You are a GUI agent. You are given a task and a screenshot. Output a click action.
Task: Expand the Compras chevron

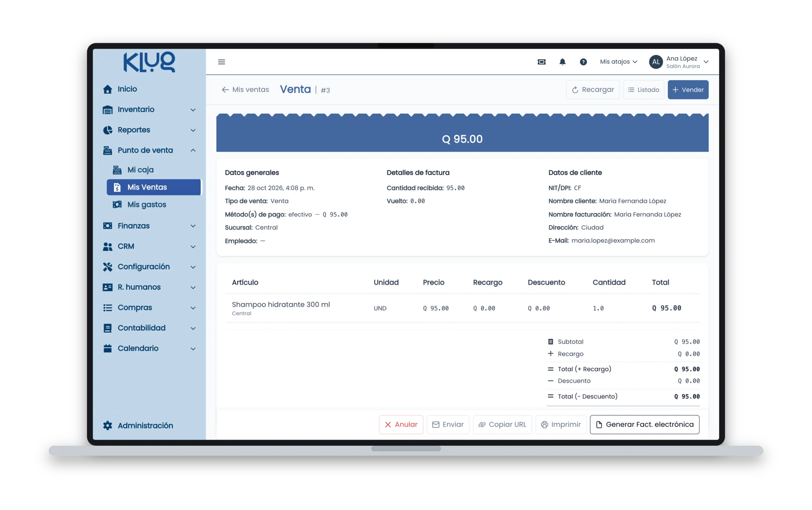click(193, 308)
